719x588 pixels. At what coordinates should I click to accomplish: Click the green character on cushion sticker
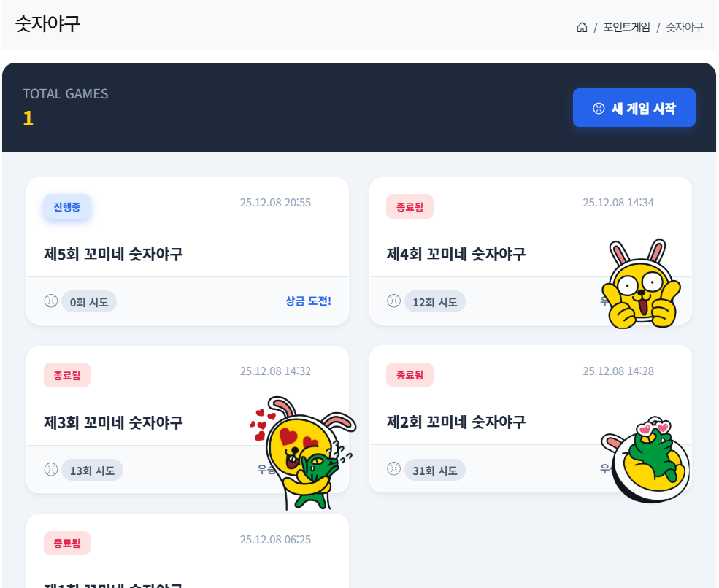point(645,459)
